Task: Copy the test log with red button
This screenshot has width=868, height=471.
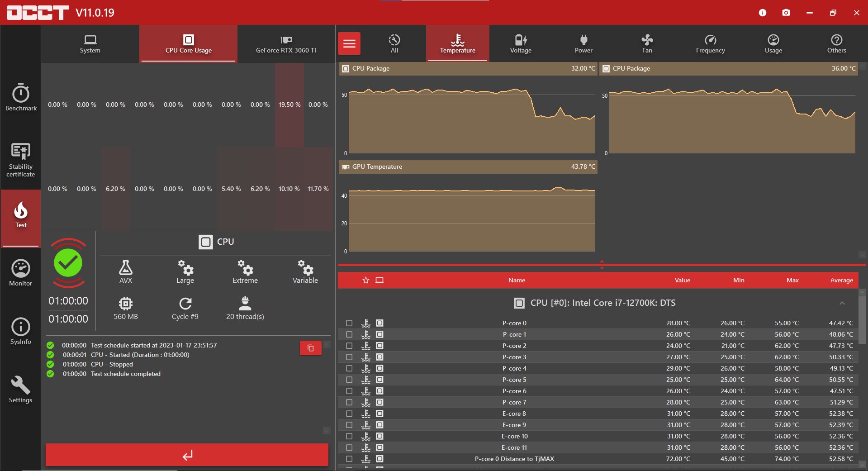Action: [x=311, y=348]
